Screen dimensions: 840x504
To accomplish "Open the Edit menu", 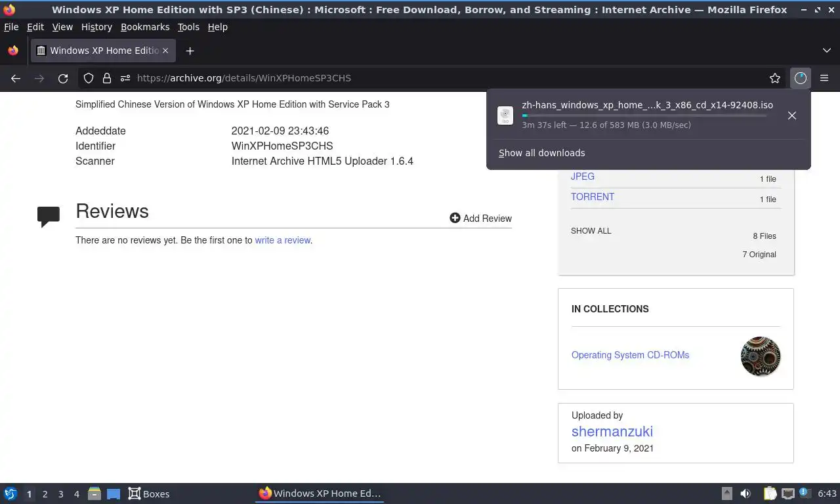I will coord(35,27).
